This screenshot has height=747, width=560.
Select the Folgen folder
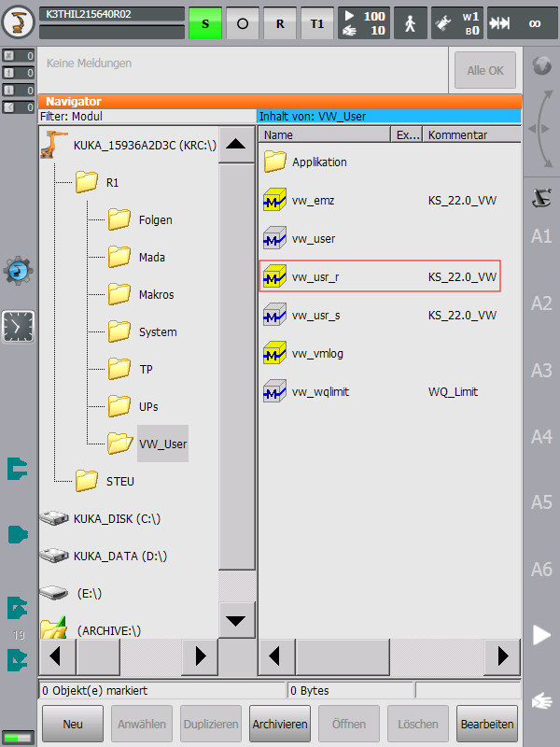[x=140, y=219]
